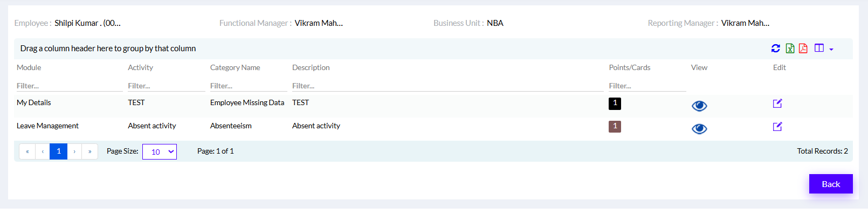The image size is (868, 221).
Task: Click the group-by column drop area text
Action: pos(108,49)
